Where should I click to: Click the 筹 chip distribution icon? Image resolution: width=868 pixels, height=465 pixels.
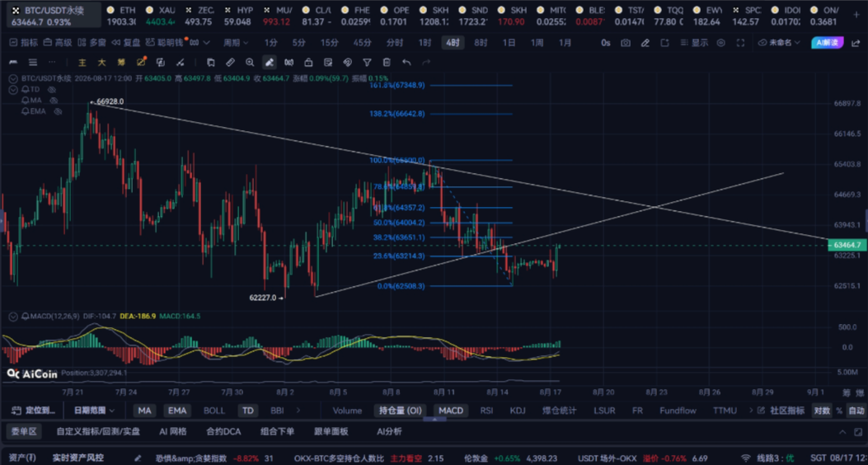coord(121,63)
